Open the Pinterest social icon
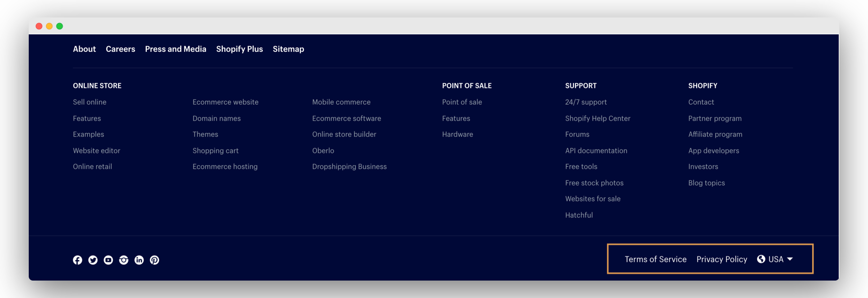Viewport: 868px width, 298px height. coord(155,260)
